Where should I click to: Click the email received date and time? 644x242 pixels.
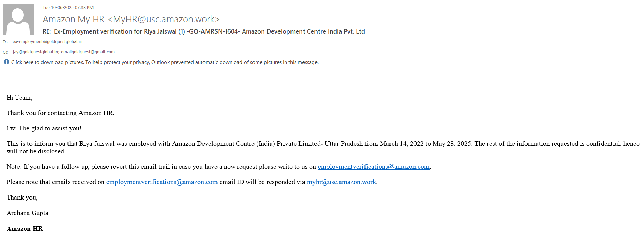point(68,8)
